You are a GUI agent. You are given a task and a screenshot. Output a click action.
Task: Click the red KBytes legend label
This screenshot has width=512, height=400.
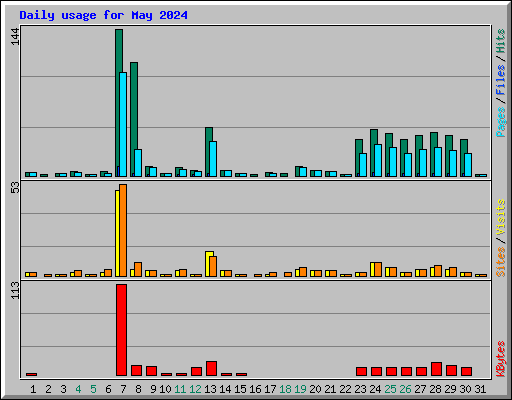500,359
